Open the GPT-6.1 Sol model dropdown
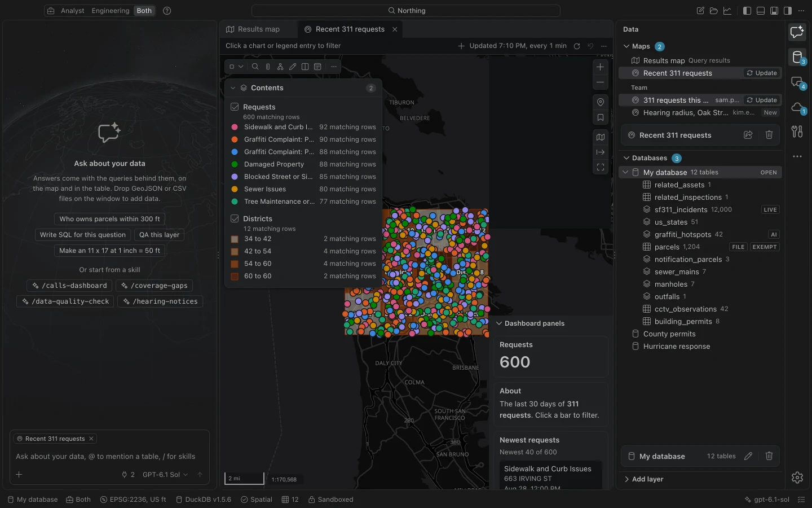The height and width of the screenshot is (508, 812). pyautogui.click(x=165, y=475)
